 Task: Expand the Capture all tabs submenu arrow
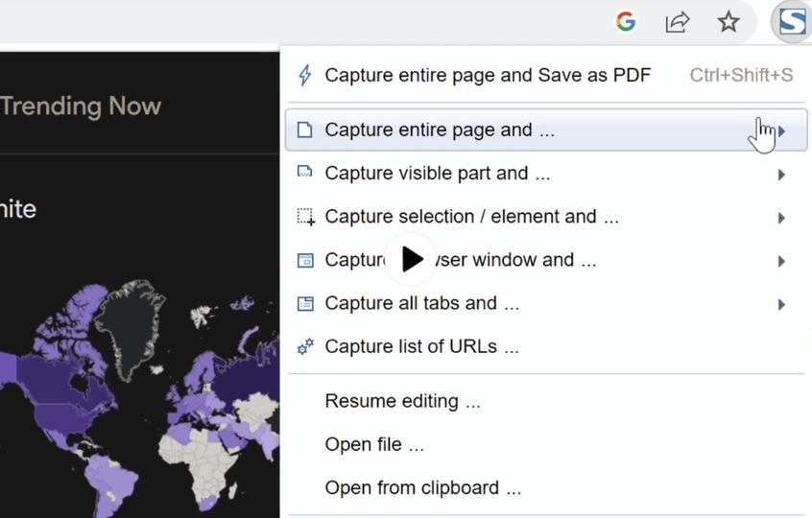pyautogui.click(x=781, y=304)
